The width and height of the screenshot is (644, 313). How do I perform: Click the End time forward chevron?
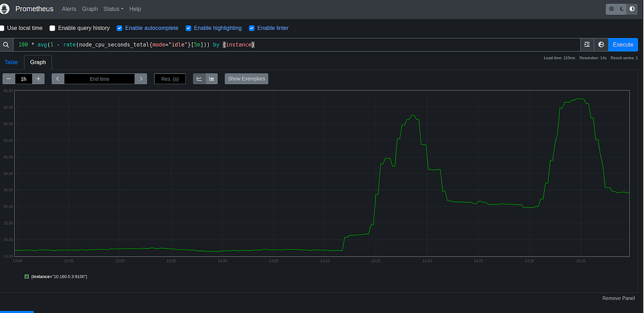(141, 78)
